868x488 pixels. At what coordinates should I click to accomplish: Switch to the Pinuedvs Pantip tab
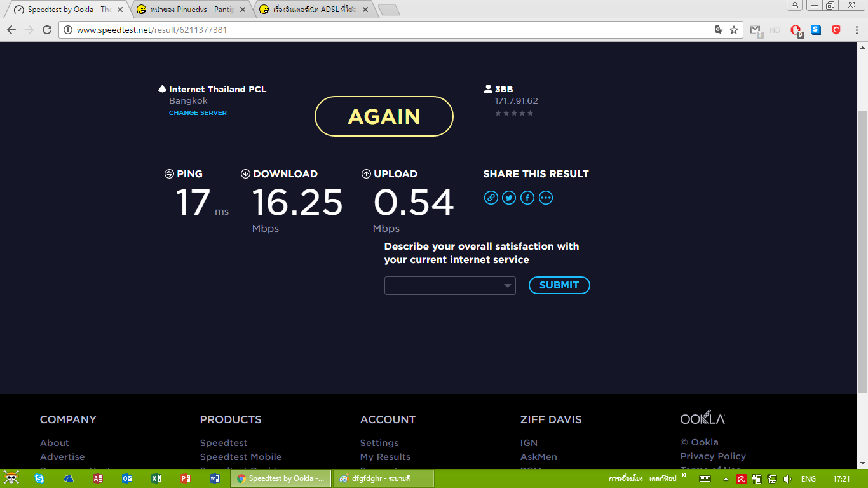tap(191, 10)
